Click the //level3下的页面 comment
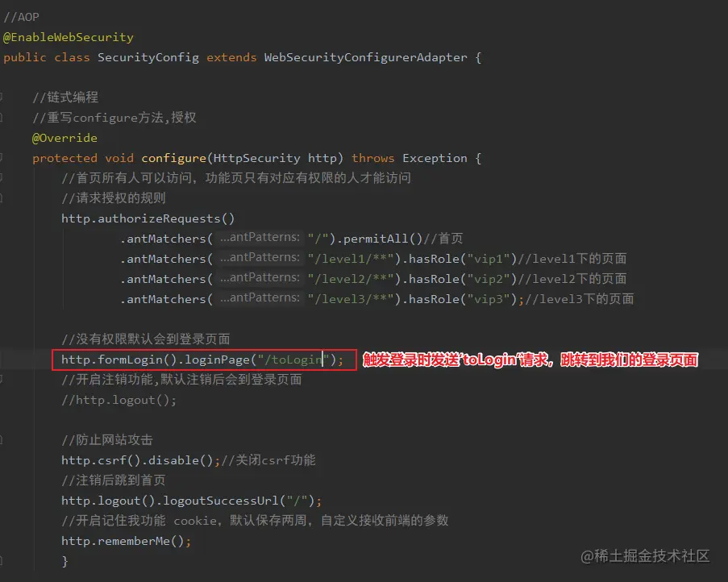 pos(580,299)
